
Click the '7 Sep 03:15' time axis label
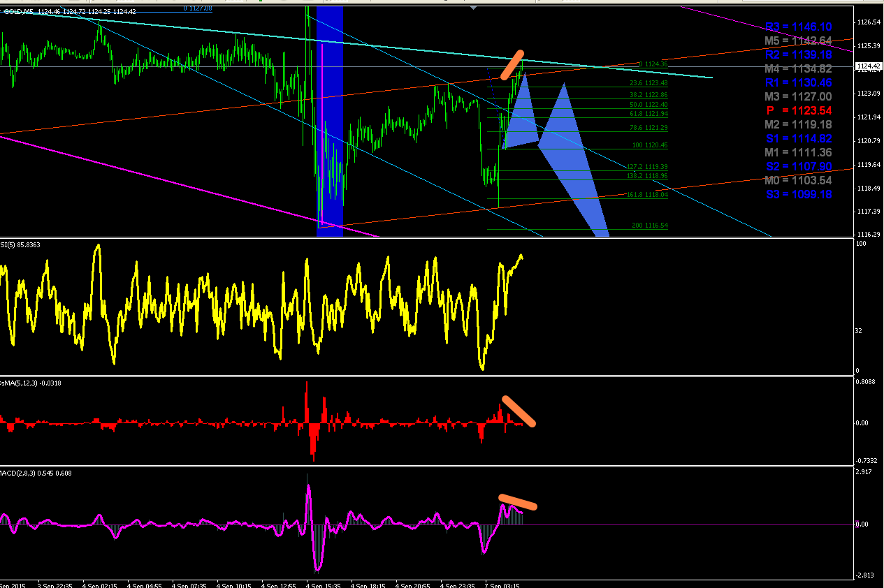point(502,585)
